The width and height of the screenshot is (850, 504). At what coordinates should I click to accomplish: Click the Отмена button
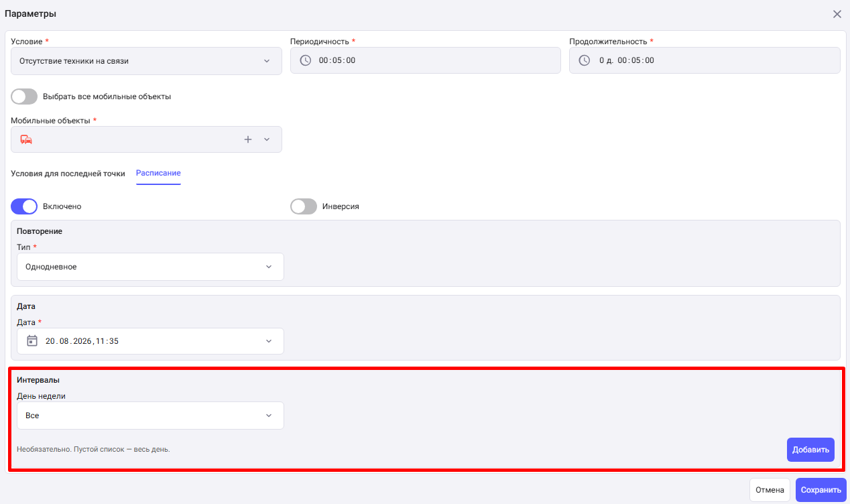770,490
